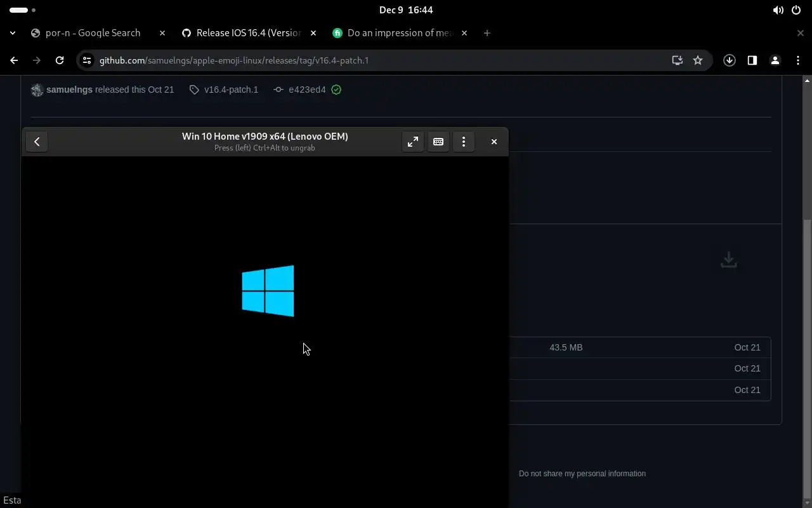Click the download icon on the GitHub page
Image resolution: width=812 pixels, height=508 pixels.
[x=729, y=260]
